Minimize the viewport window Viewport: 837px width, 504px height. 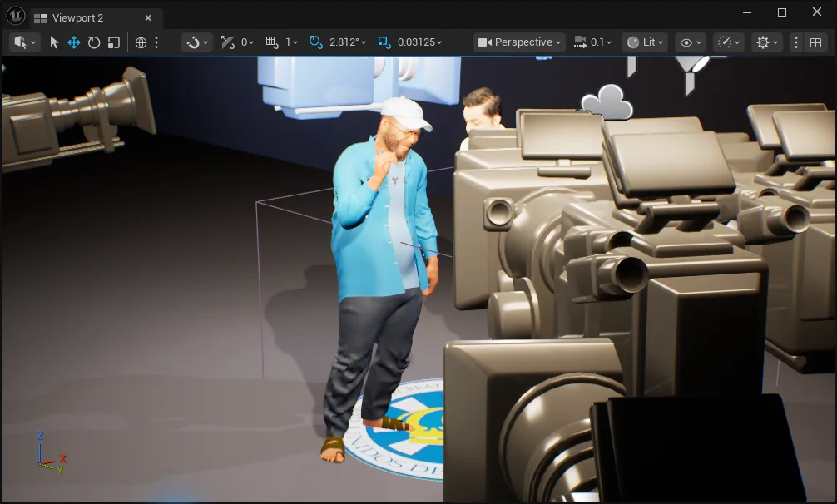747,12
